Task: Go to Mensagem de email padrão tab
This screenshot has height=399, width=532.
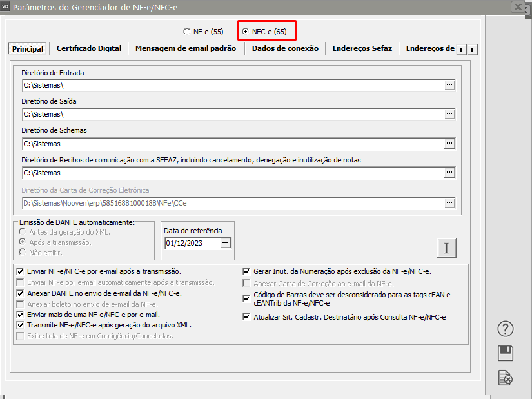Action: (186, 48)
